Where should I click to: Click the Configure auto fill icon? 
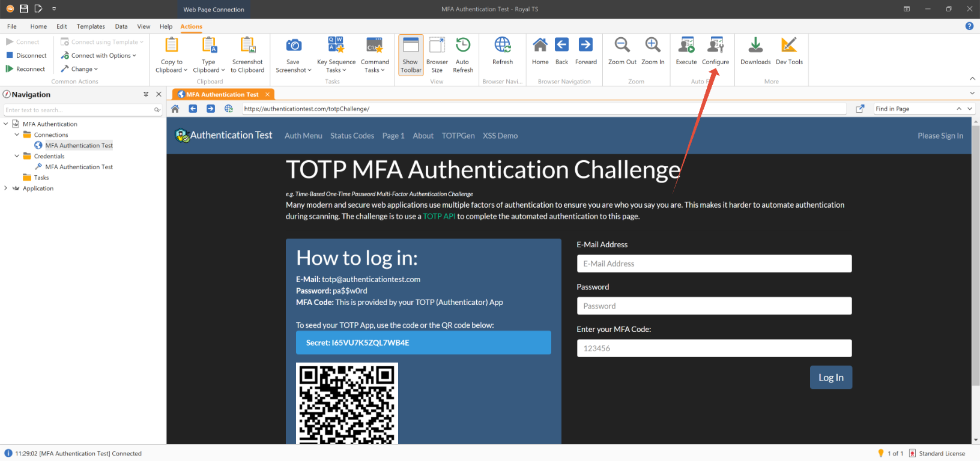716,45
